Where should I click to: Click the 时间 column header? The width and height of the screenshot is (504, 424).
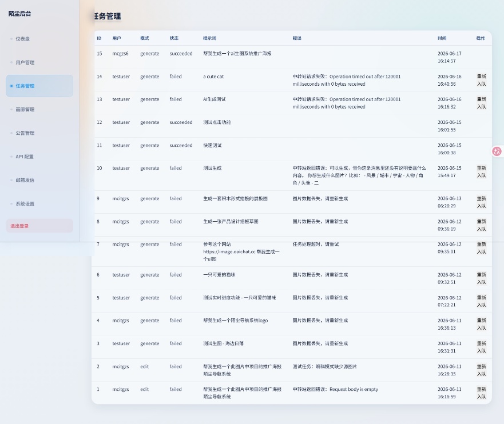[442, 38]
